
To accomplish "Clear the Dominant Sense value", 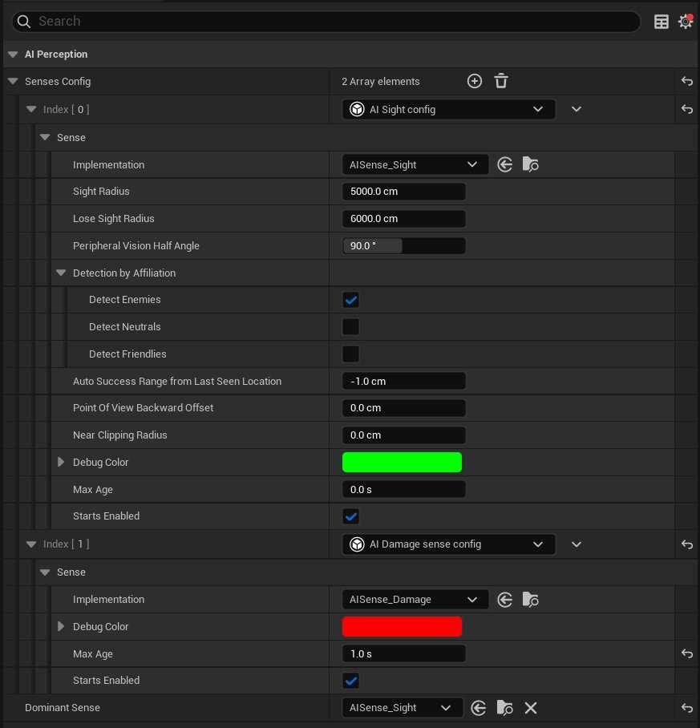I will tap(530, 708).
